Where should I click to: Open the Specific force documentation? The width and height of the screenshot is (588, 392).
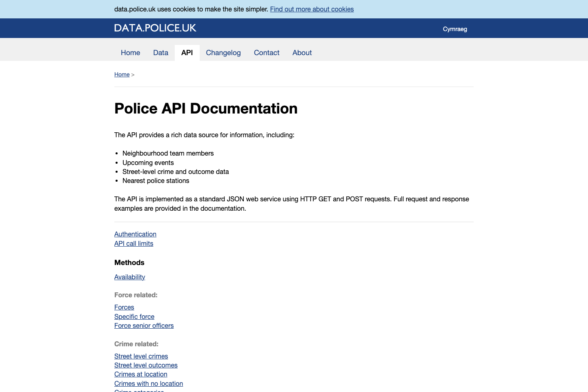point(134,316)
